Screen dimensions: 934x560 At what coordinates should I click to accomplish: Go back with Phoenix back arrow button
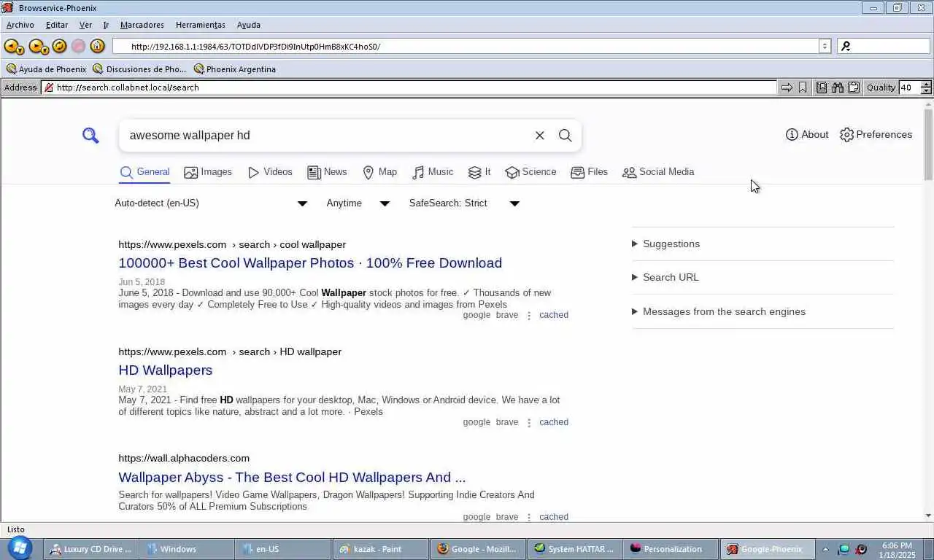(x=12, y=47)
